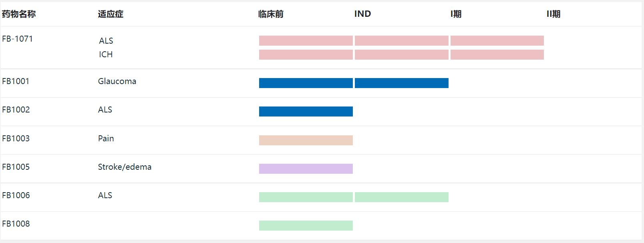Image resolution: width=644 pixels, height=243 pixels.
Task: Select the FB1002 drug name
Action: point(16,110)
